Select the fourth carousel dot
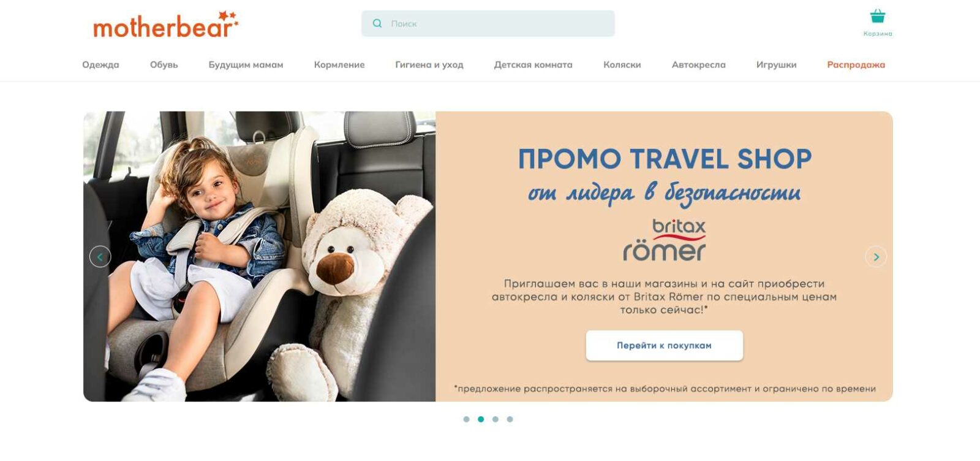This screenshot has height=461, width=980. tap(510, 419)
